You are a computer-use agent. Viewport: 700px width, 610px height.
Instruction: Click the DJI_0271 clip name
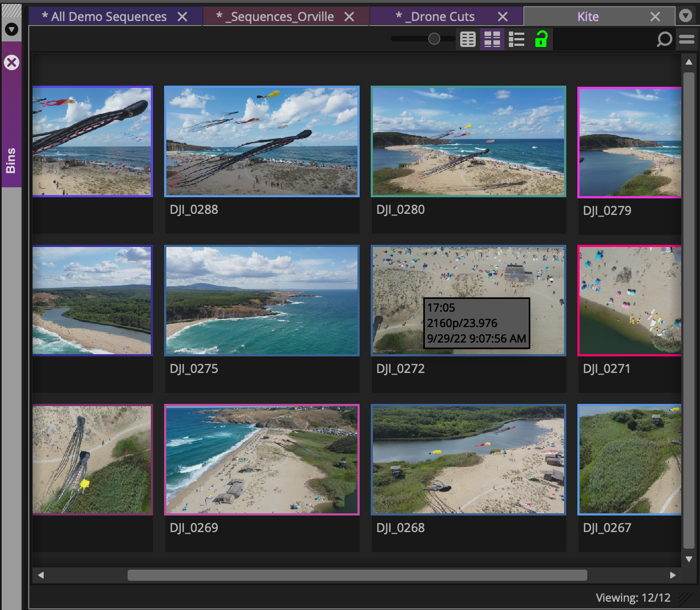[x=607, y=369]
